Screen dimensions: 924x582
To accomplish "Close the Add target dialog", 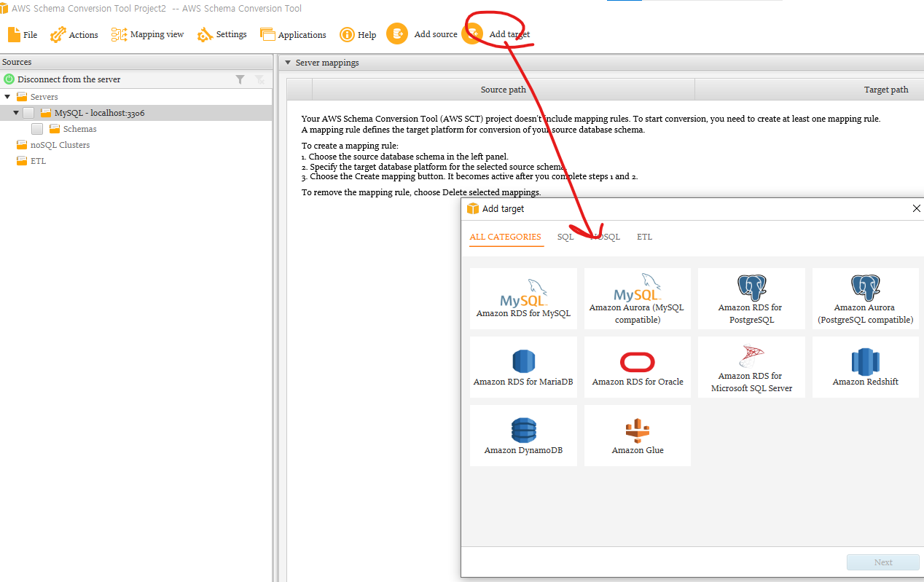I will click(x=916, y=208).
